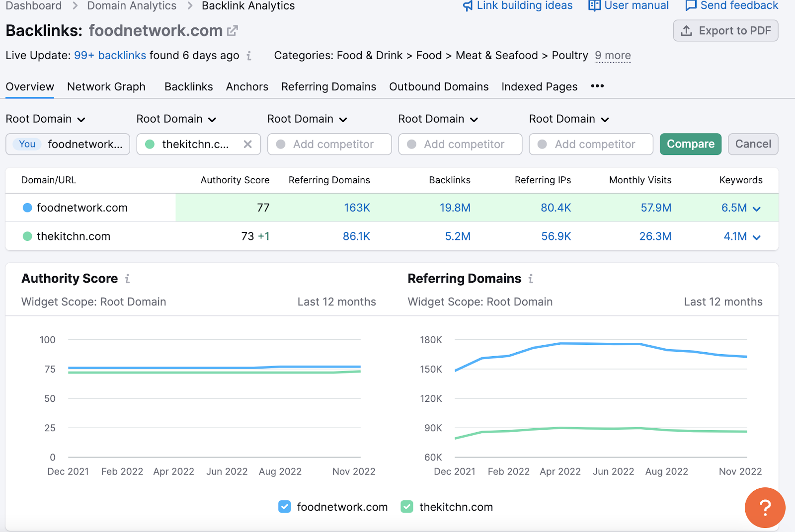This screenshot has height=532, width=795.
Task: Open foodnetwork.com 163K referring domains
Action: 357,208
